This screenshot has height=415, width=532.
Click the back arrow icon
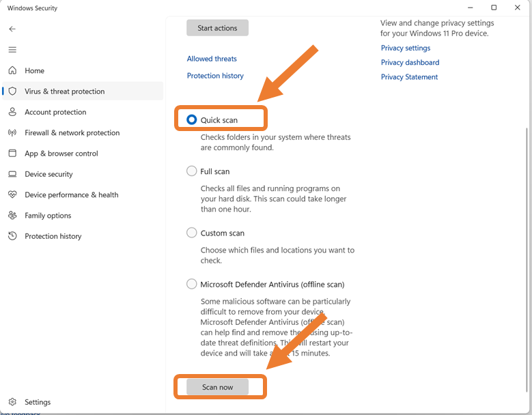coord(12,29)
